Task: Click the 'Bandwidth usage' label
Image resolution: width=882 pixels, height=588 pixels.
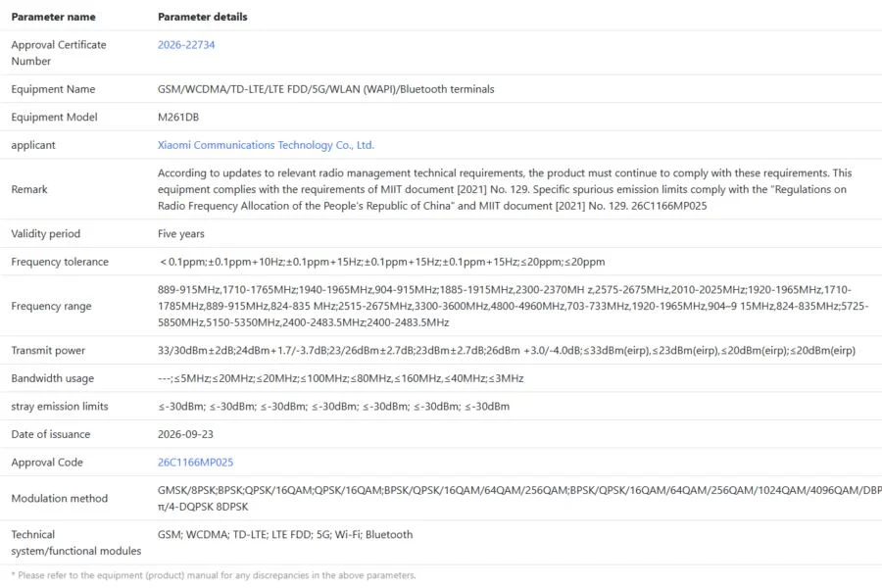Action: point(52,378)
